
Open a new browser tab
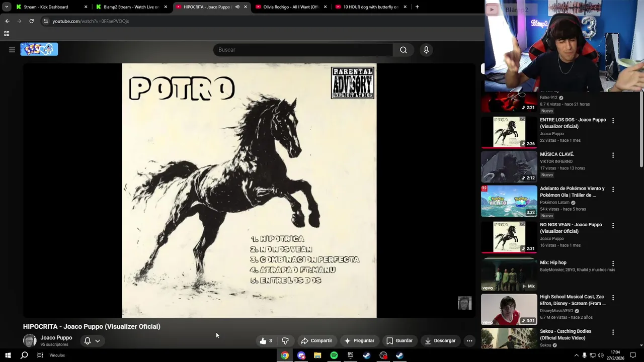(x=417, y=7)
